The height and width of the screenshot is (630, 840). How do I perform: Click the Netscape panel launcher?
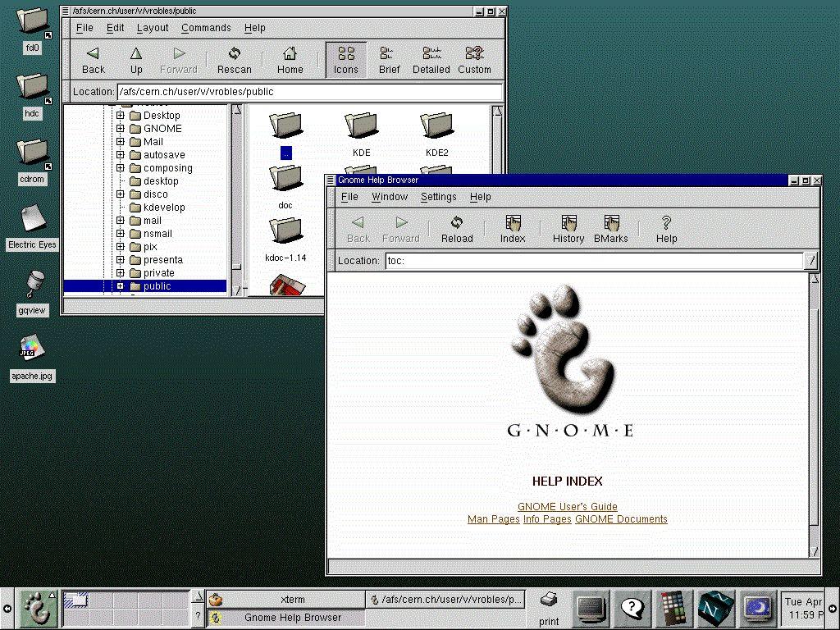click(x=714, y=609)
